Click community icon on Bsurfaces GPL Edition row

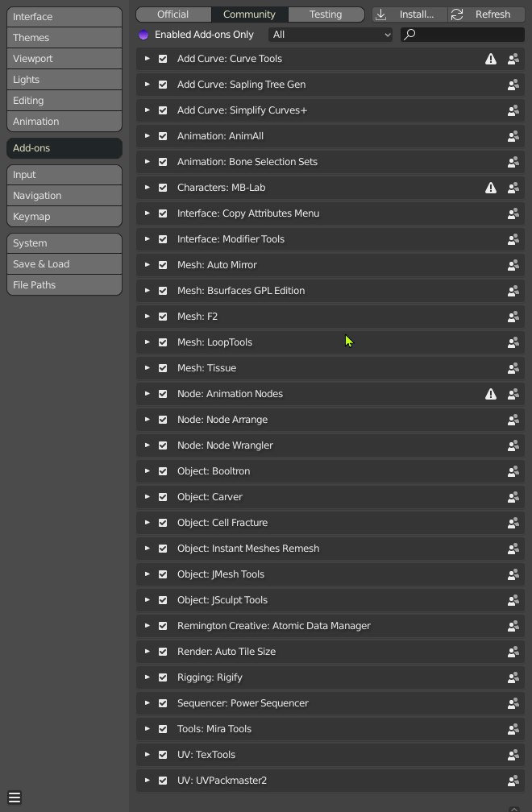(x=513, y=291)
